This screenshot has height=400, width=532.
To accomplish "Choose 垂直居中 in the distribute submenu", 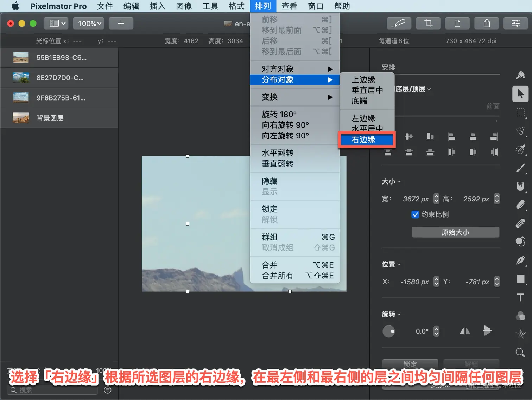I will tap(367, 90).
